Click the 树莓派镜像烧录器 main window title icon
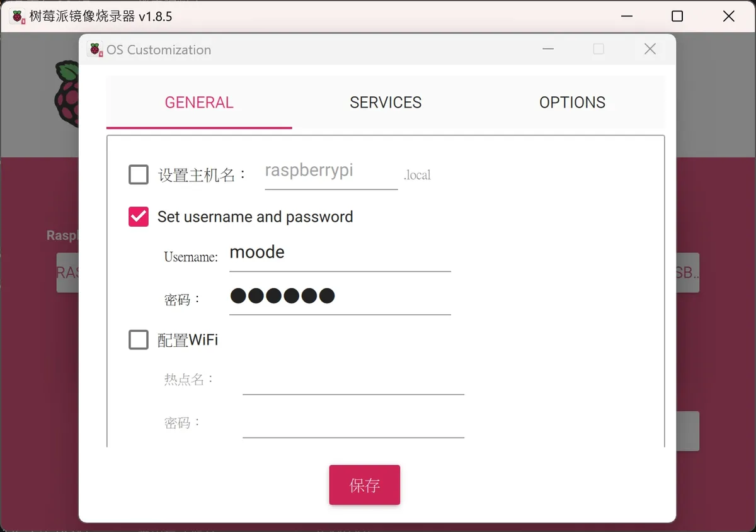This screenshot has width=756, height=532. 18,16
